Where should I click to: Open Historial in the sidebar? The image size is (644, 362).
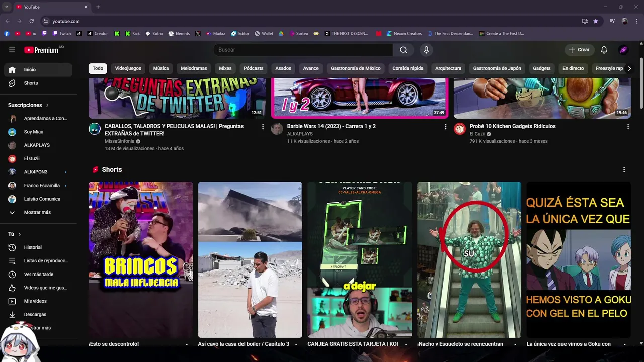pyautogui.click(x=38, y=247)
